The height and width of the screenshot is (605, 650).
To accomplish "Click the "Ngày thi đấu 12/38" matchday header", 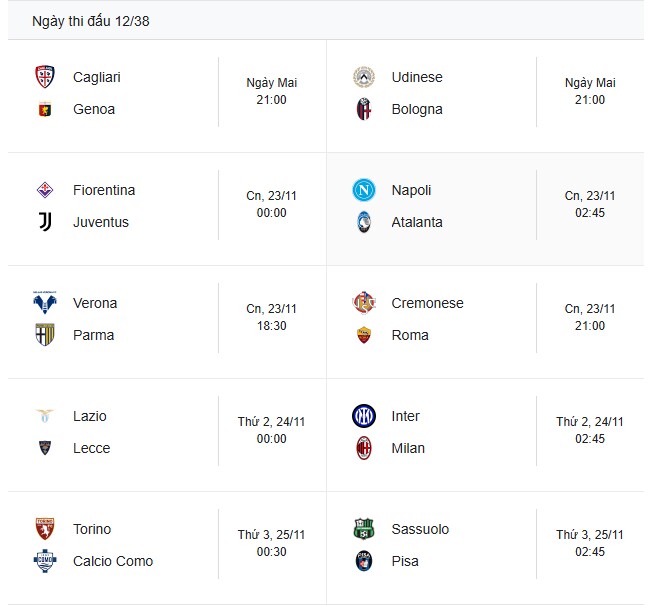I will [x=91, y=21].
